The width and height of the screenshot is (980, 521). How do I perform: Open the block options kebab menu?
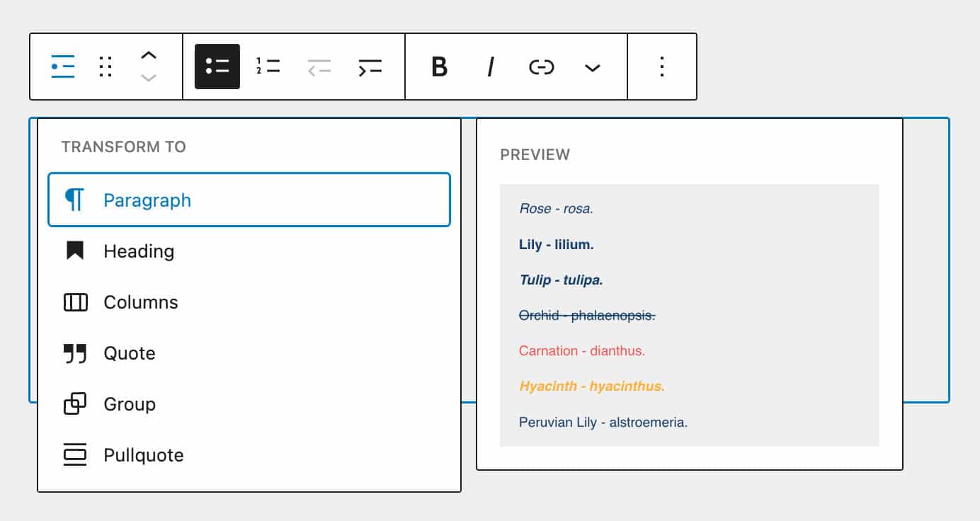661,67
